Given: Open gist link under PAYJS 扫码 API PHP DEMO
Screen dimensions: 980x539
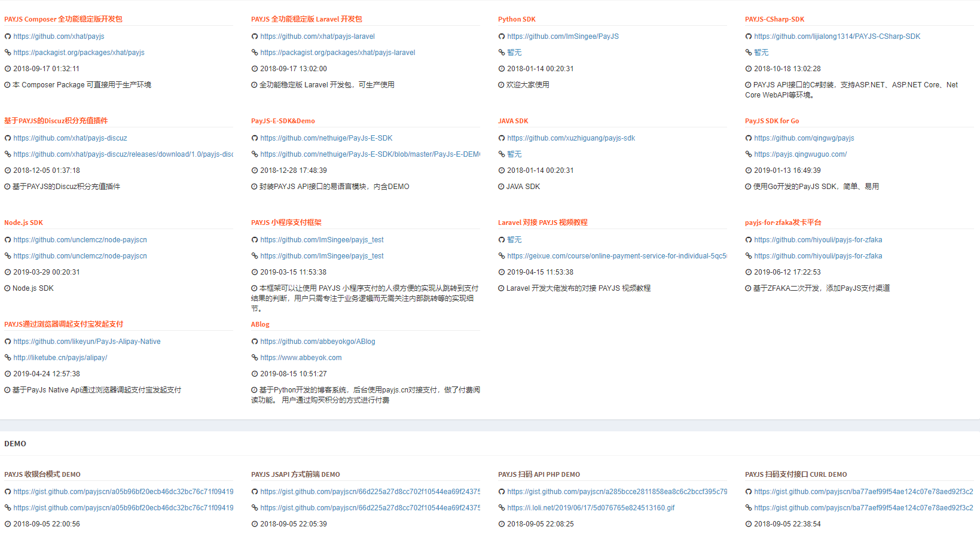Looking at the screenshot, I should coord(617,492).
